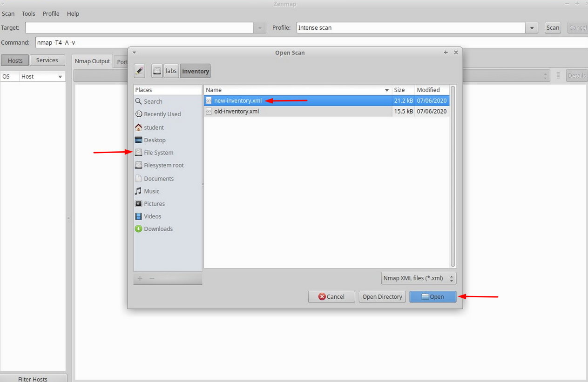Open Search in Places sidebar
Image resolution: width=588 pixels, height=382 pixels.
tap(153, 101)
